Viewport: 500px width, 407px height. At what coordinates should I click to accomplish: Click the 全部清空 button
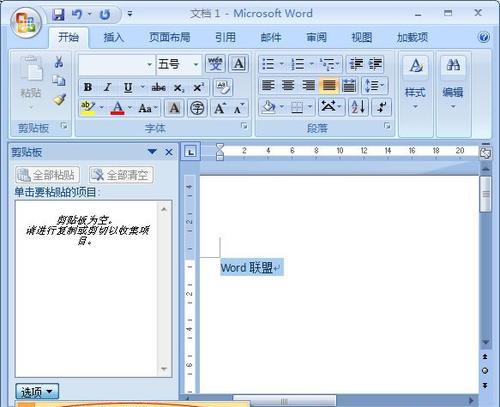121,175
